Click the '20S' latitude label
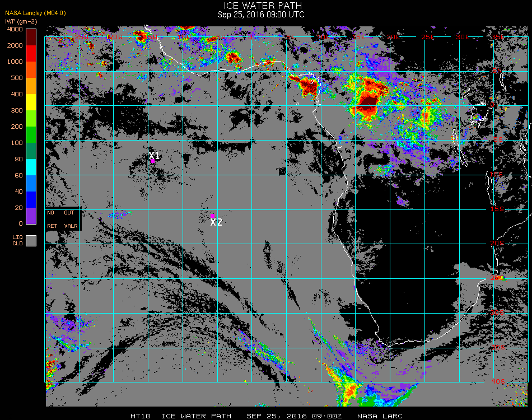This screenshot has height=420, width=532. [497, 244]
